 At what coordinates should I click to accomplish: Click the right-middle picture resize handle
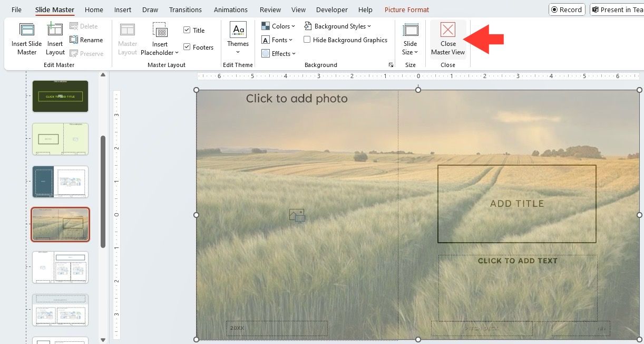click(x=640, y=215)
